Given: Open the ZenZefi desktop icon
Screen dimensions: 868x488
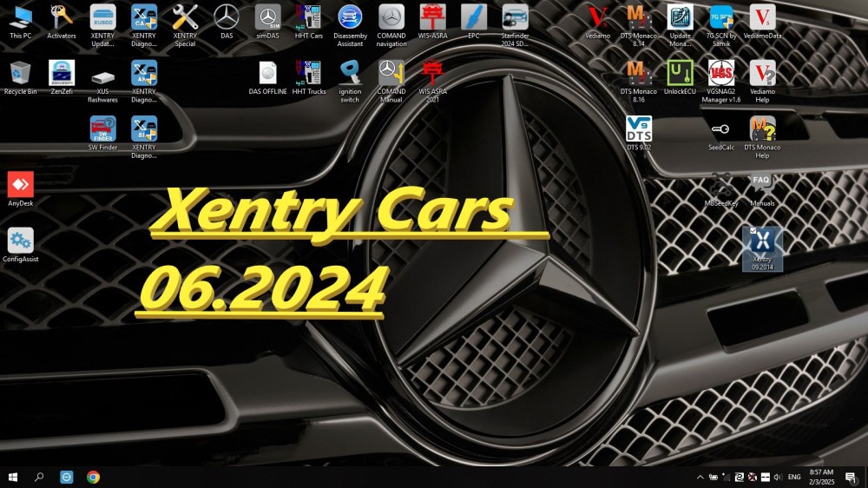Looking at the screenshot, I should pyautogui.click(x=62, y=78).
